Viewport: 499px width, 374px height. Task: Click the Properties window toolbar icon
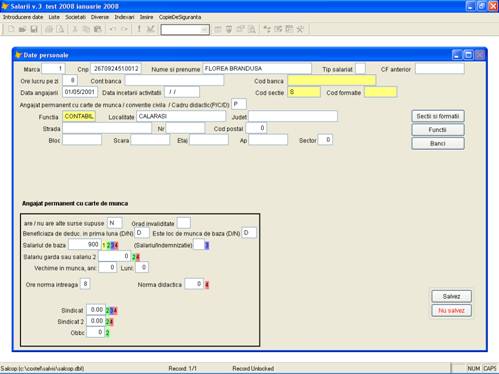tap(240, 29)
